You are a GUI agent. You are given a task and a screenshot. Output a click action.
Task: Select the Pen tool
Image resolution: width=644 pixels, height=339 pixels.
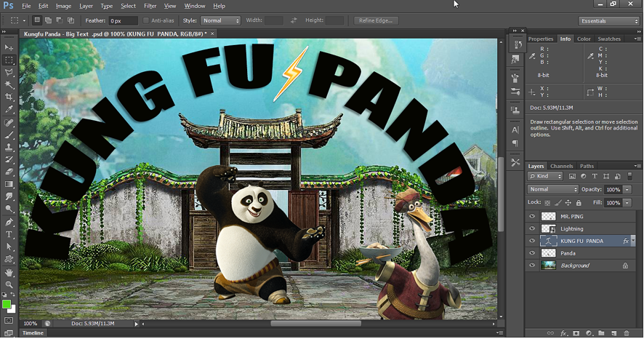[9, 223]
